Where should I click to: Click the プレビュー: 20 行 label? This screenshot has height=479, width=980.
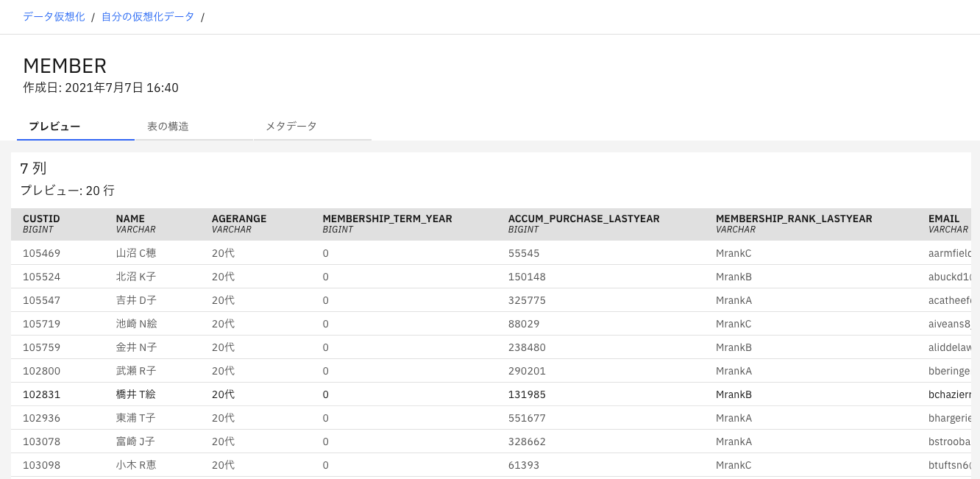[68, 190]
